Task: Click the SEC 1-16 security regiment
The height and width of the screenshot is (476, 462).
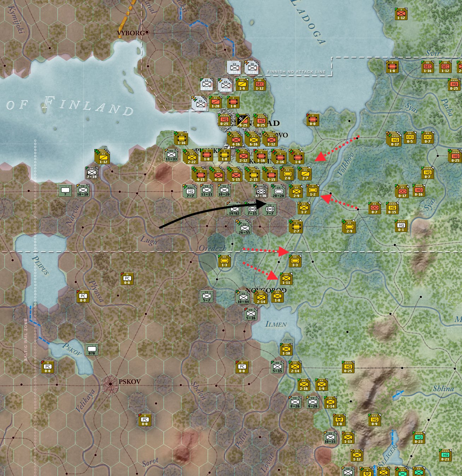Action: 428,67
